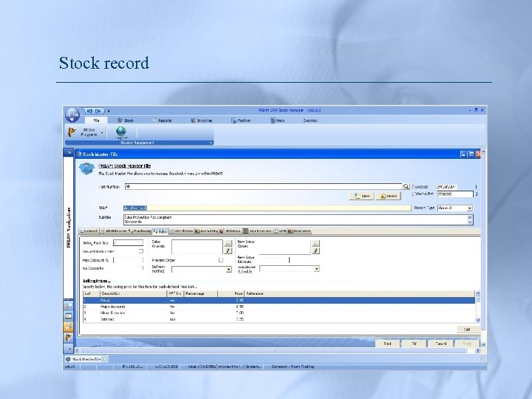Click the blue box Stock Master File icon
Image resolution: width=532 pixels, height=399 pixels.
86,168
